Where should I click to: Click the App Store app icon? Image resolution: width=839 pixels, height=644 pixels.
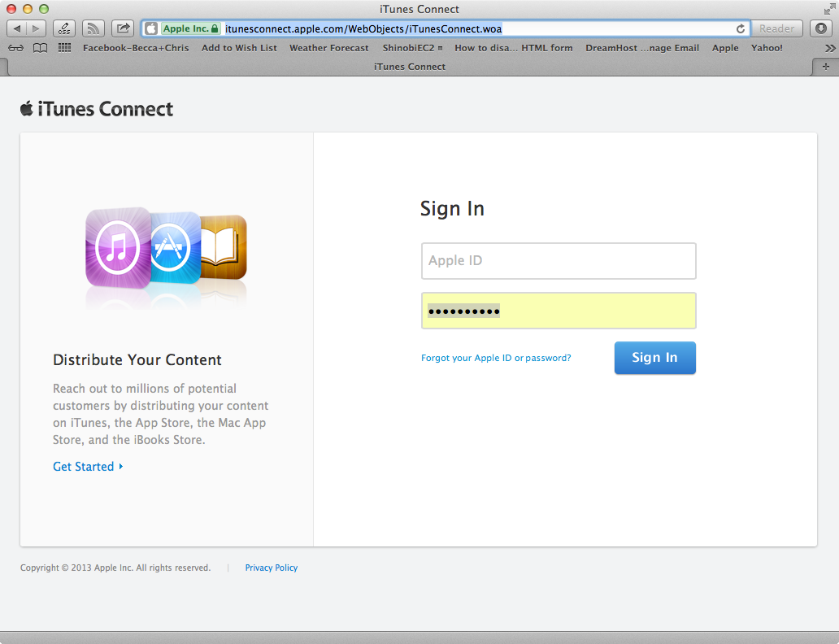point(175,247)
